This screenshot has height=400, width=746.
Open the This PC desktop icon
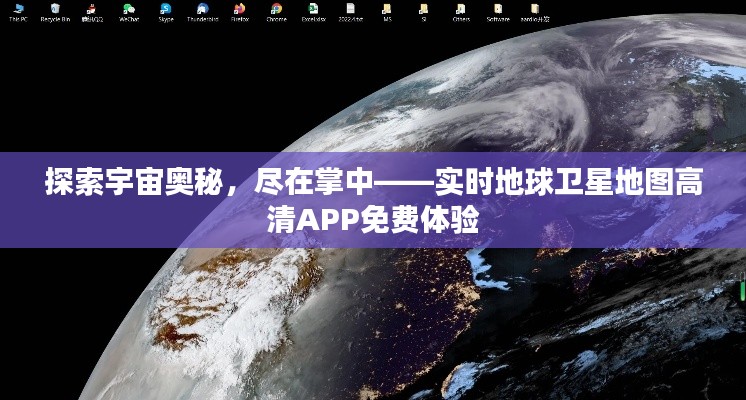19,12
